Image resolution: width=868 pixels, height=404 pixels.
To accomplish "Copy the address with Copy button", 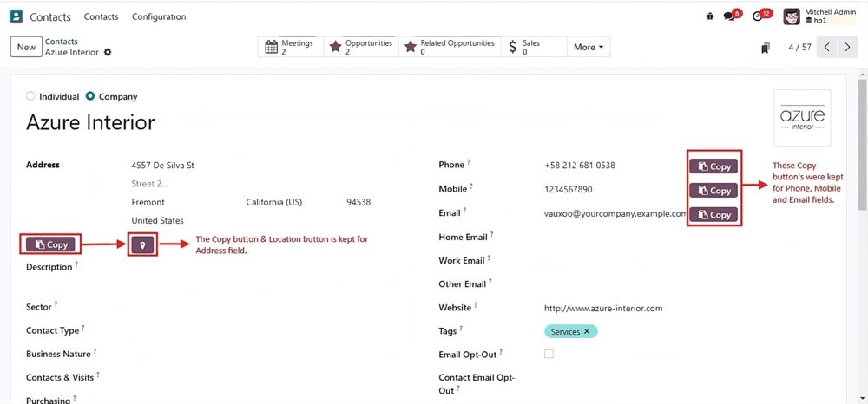I will click(x=50, y=244).
